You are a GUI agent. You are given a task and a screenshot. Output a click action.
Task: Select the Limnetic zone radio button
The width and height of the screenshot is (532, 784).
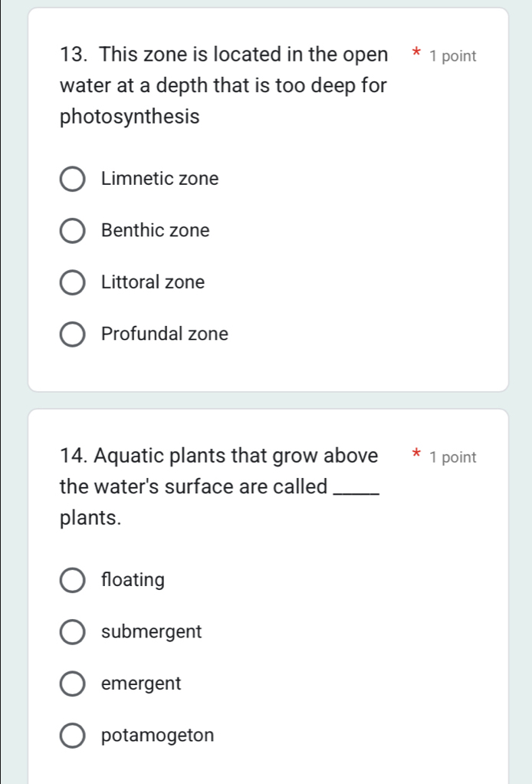point(73,180)
